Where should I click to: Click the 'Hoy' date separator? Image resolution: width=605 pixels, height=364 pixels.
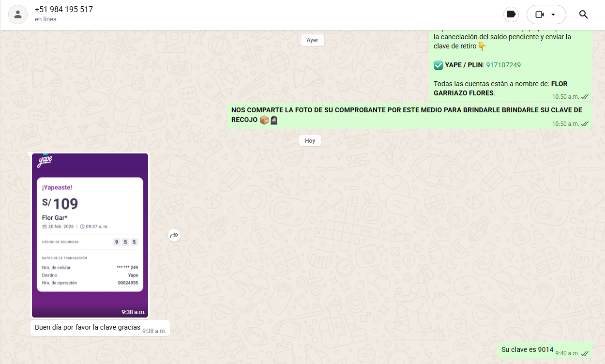(x=310, y=141)
